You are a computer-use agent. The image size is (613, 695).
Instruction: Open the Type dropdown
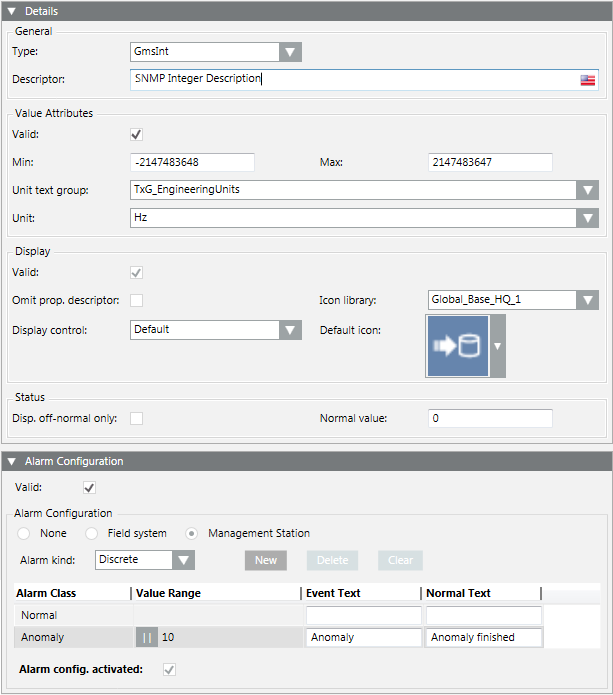tap(290, 52)
